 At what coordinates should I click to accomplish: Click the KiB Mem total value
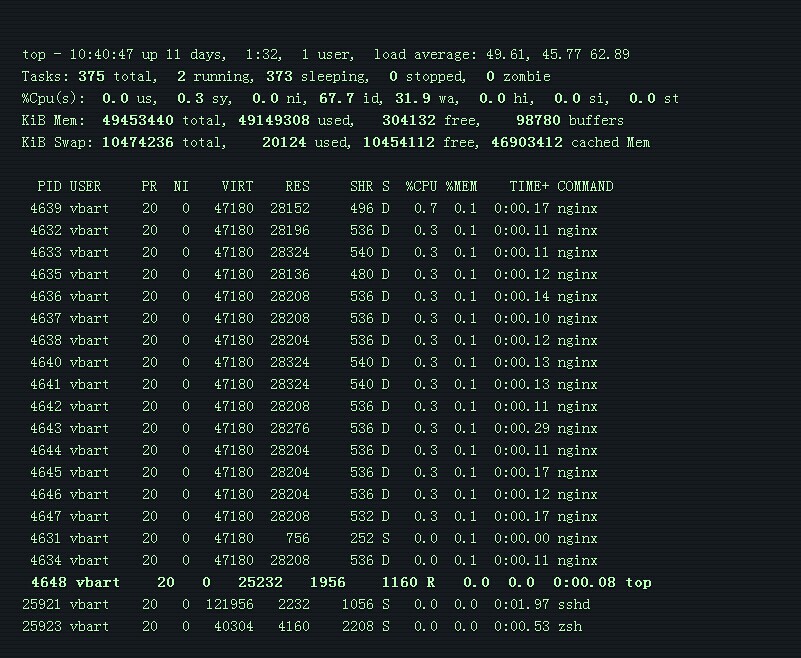tap(138, 120)
